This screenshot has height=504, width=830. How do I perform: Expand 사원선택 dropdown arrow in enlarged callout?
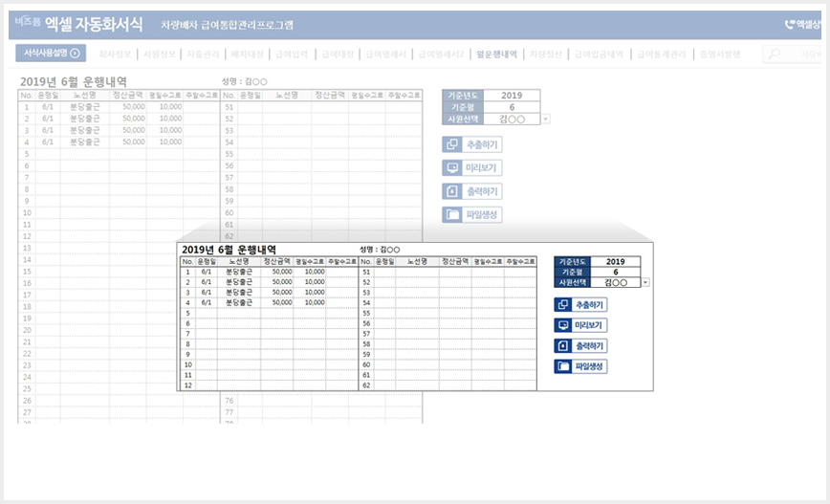(x=645, y=283)
